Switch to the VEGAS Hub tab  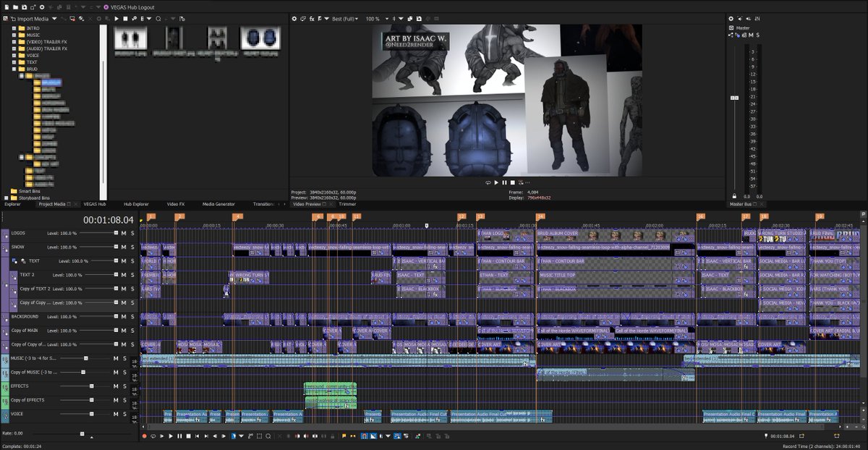pyautogui.click(x=94, y=204)
